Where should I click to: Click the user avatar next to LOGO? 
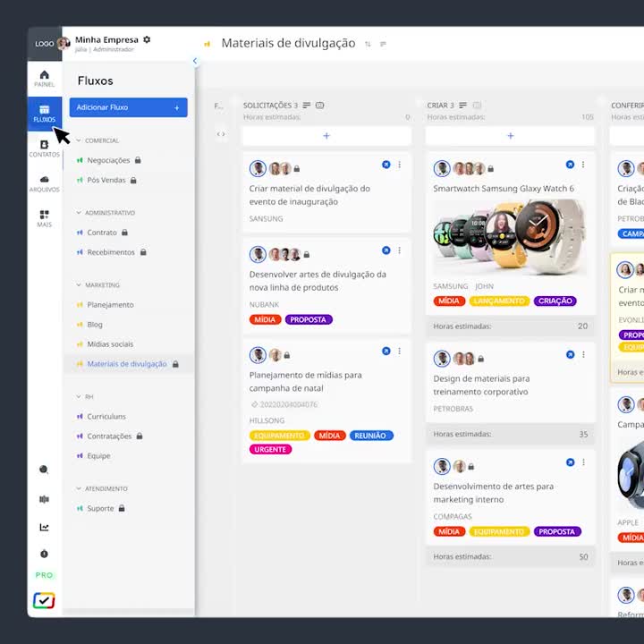(64, 43)
